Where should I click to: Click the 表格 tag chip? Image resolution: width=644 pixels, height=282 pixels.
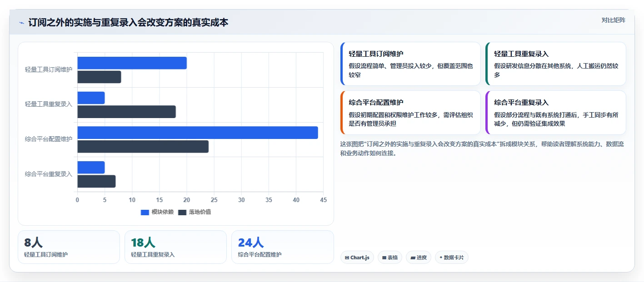pyautogui.click(x=390, y=257)
